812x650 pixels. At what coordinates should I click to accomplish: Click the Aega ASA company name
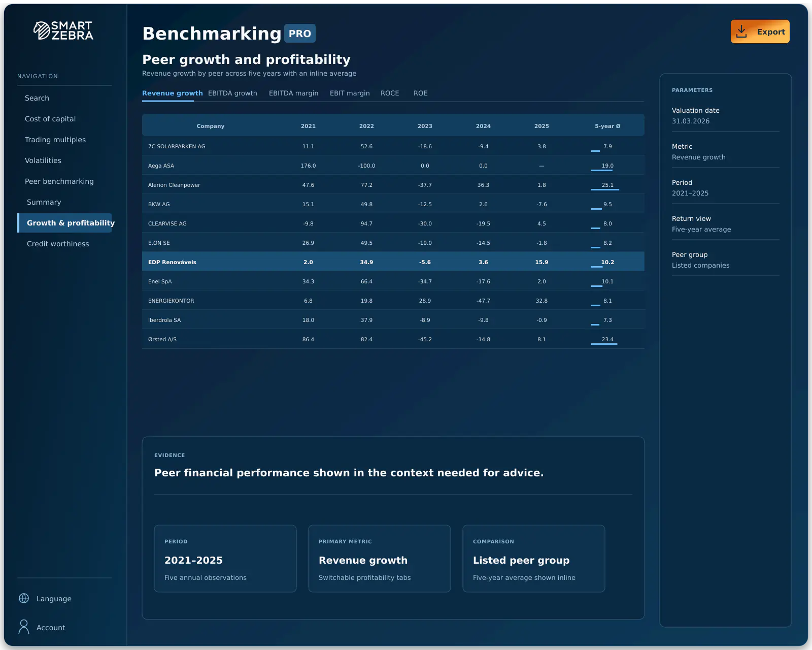[161, 166]
